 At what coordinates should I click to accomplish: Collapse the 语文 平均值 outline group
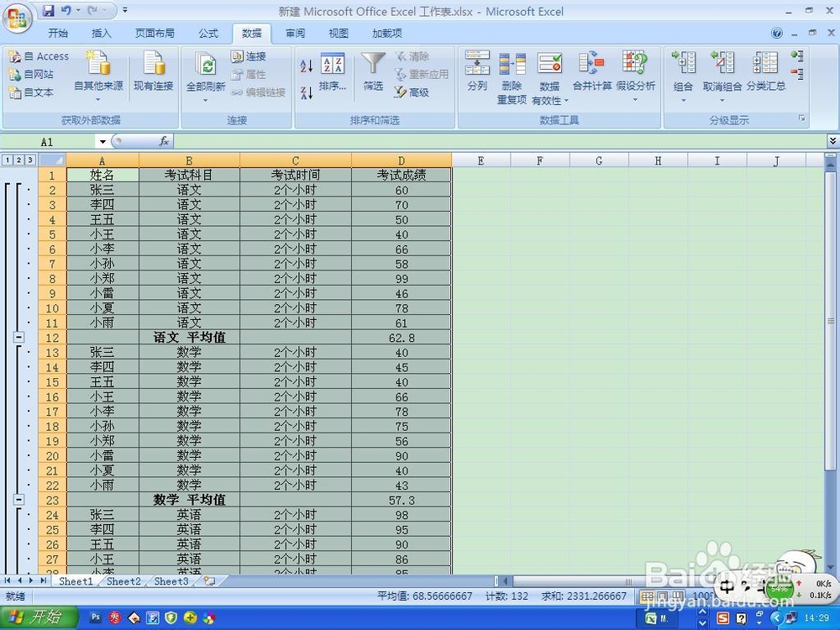point(18,338)
